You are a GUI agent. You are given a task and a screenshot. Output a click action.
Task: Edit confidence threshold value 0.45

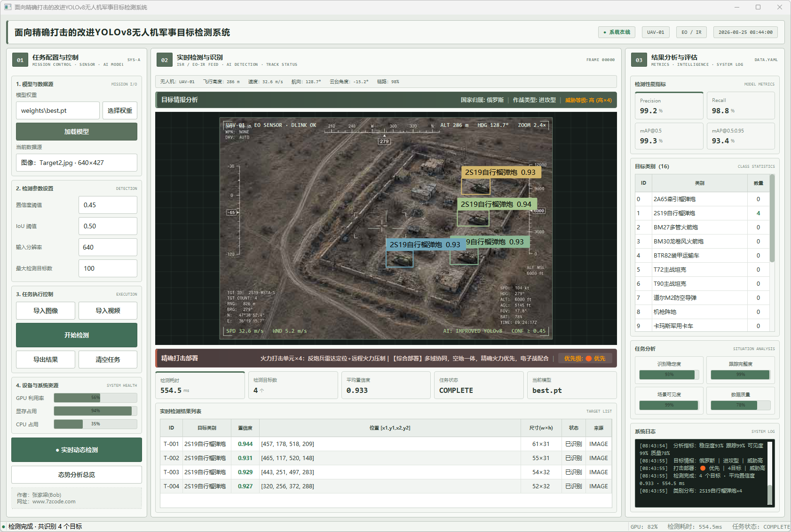(x=108, y=205)
